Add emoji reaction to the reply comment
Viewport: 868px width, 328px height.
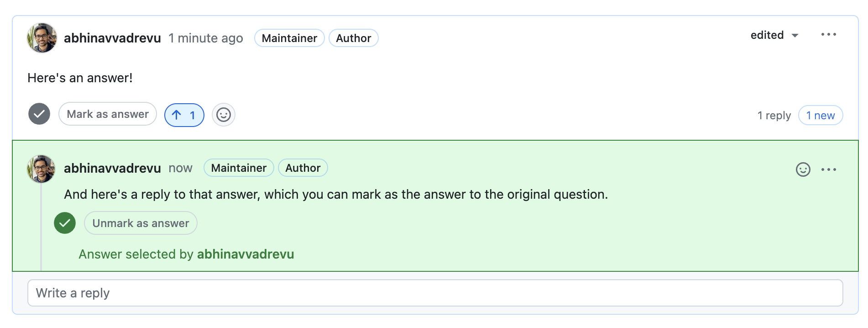pyautogui.click(x=803, y=169)
